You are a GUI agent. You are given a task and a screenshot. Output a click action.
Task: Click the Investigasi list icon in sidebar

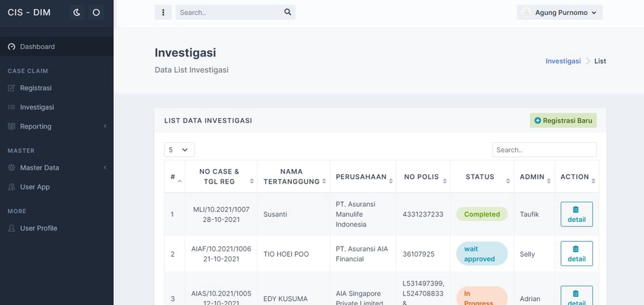[x=11, y=107]
